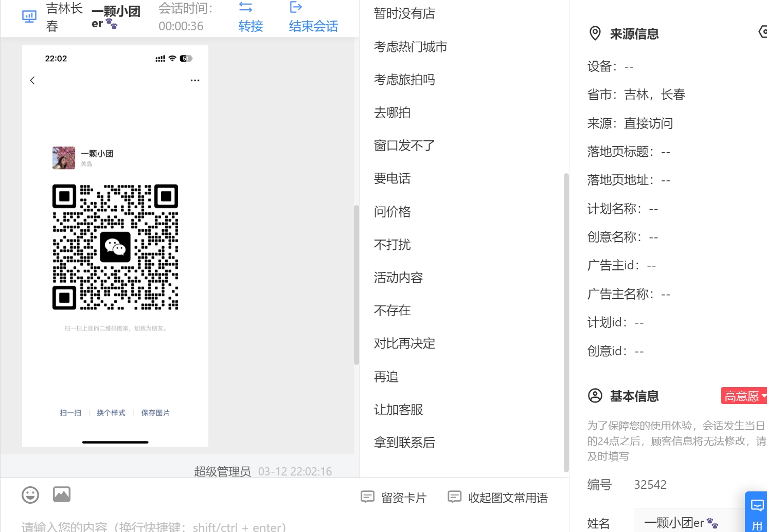Click the 结束会话 exit icon
The image size is (767, 532).
[296, 7]
